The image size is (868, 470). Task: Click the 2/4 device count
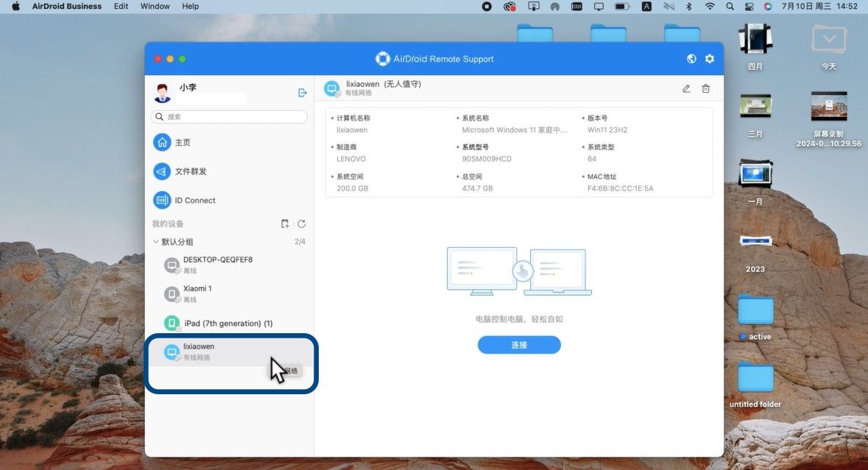pos(300,242)
